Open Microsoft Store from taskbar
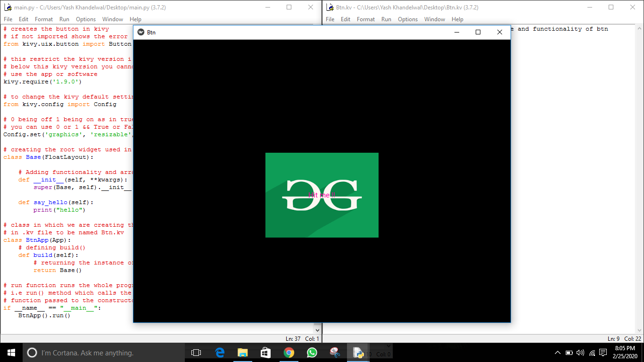 click(265, 353)
